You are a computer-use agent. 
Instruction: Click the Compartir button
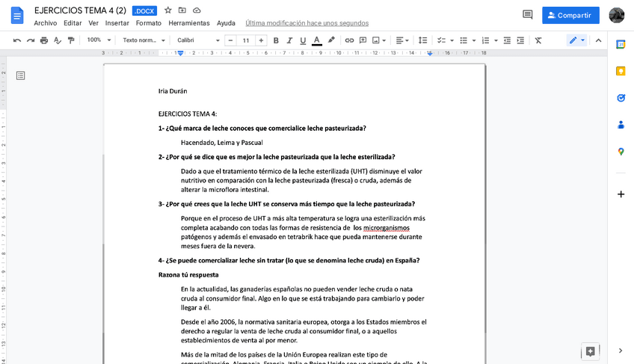pos(570,16)
